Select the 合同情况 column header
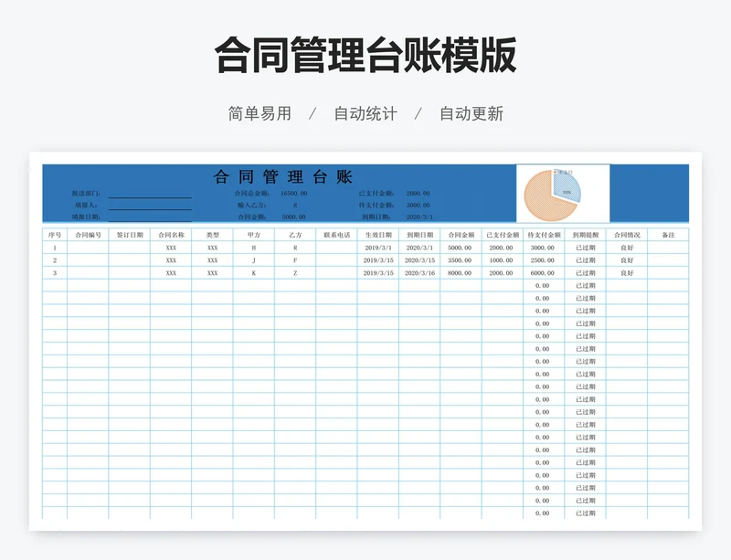This screenshot has width=731, height=560. pyautogui.click(x=627, y=235)
